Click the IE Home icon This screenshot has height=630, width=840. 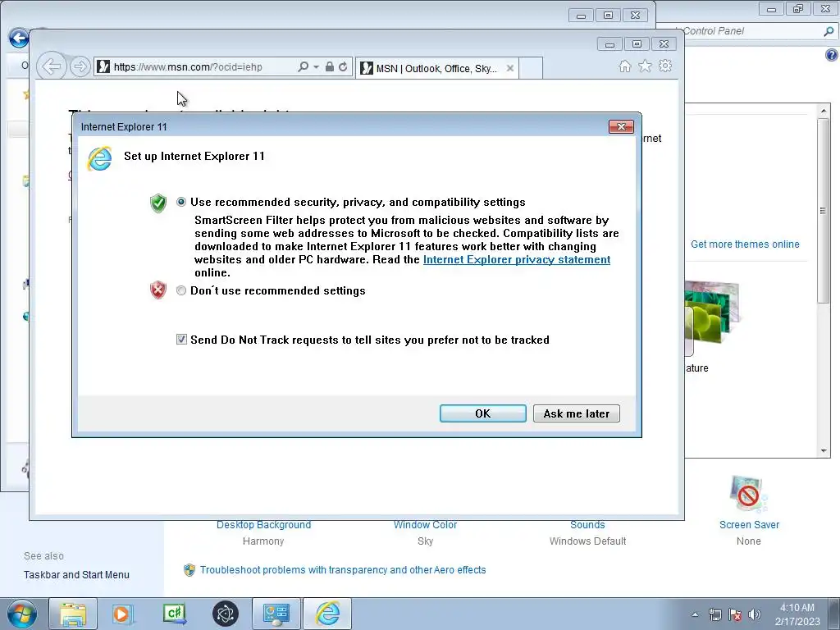624,66
